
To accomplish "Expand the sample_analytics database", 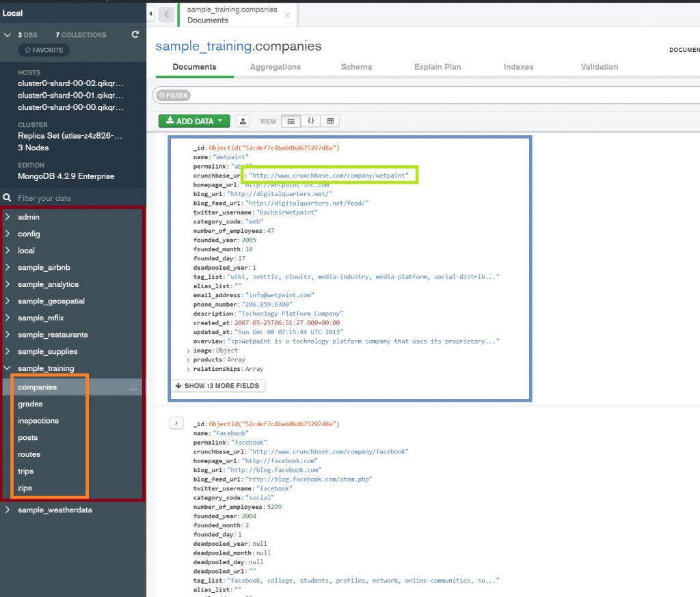I will point(8,283).
